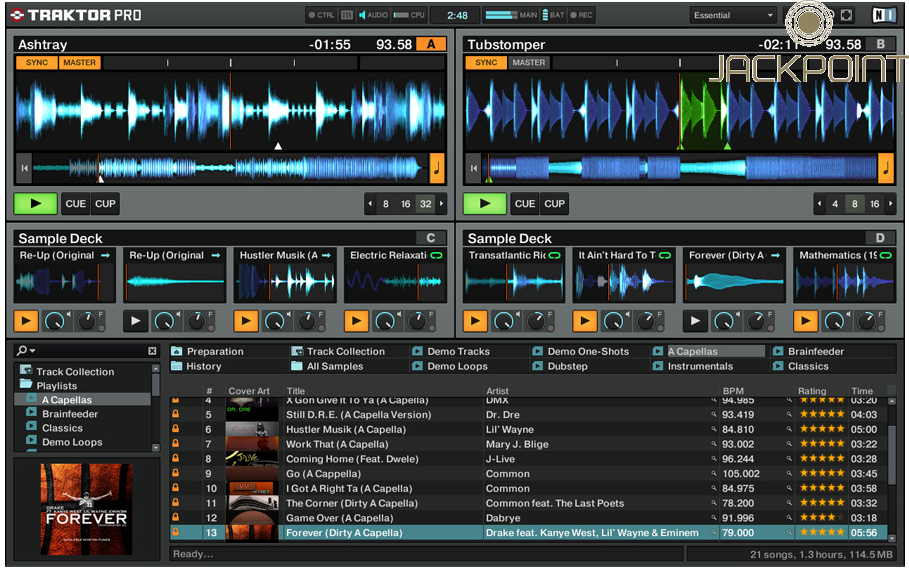Click the Deck A letter badge

[431, 44]
